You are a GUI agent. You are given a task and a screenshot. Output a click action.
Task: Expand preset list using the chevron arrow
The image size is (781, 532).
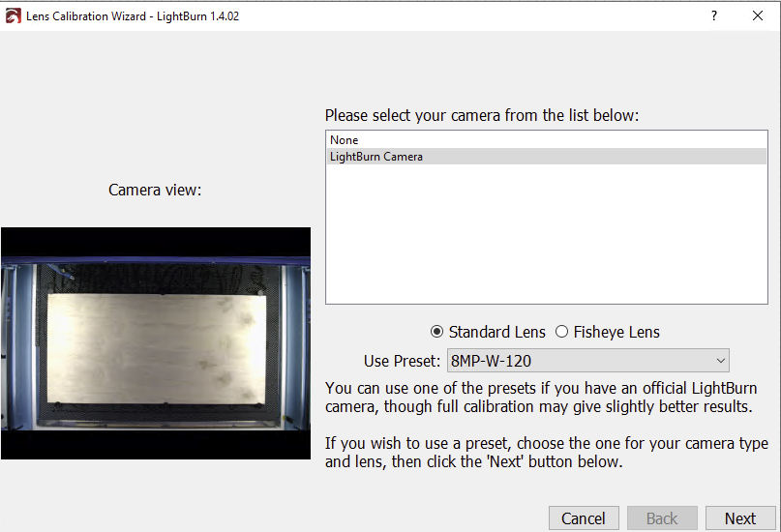click(720, 360)
